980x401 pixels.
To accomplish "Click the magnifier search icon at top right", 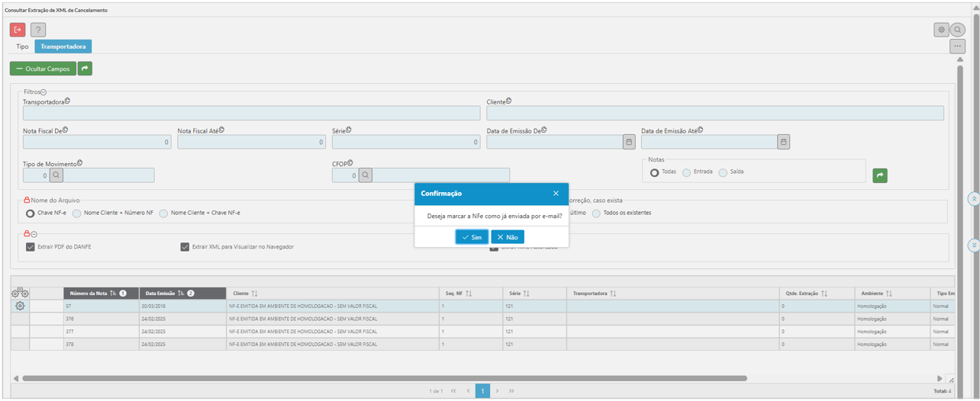I will (957, 30).
